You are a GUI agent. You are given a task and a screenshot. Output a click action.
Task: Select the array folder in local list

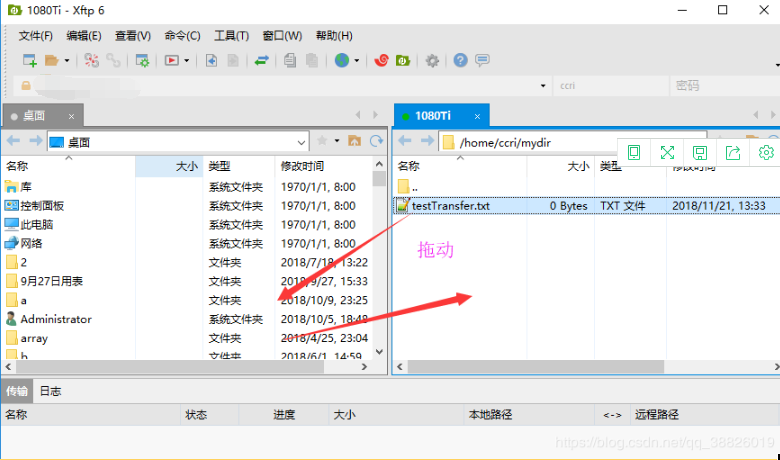click(x=27, y=338)
